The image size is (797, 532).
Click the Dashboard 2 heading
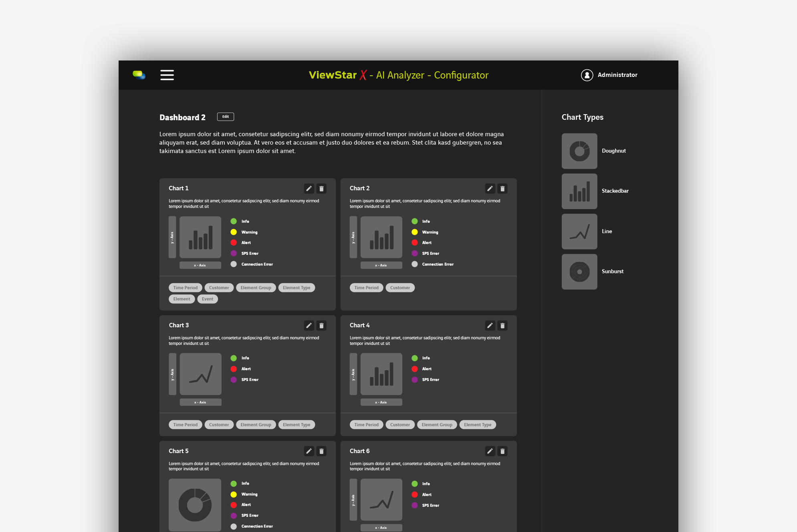click(x=182, y=117)
